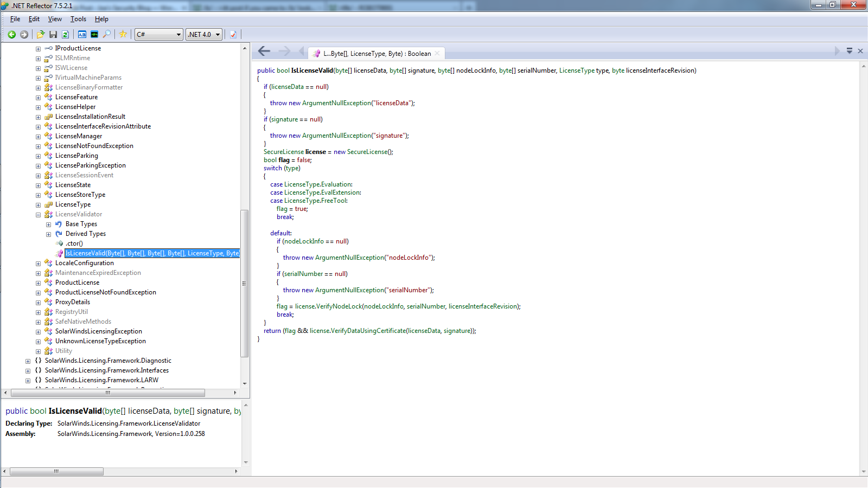Image resolution: width=868 pixels, height=488 pixels.
Task: Select the LicenseState item
Action: pyautogui.click(x=73, y=185)
